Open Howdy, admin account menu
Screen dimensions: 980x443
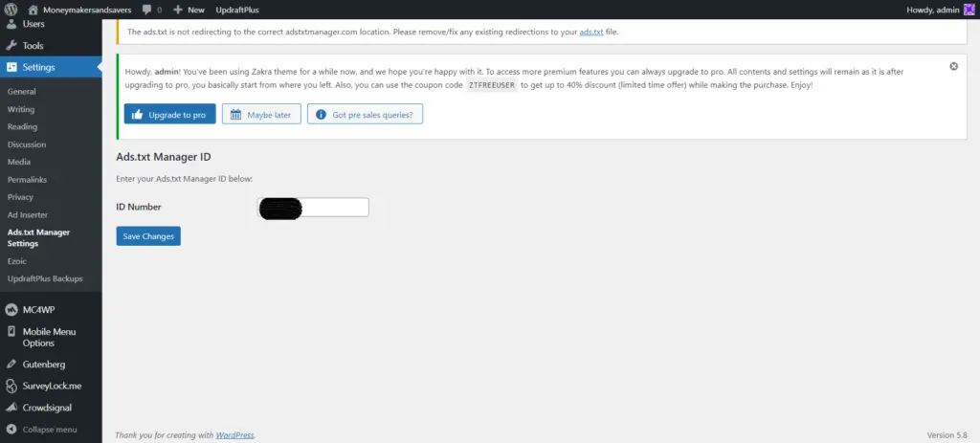click(940, 10)
